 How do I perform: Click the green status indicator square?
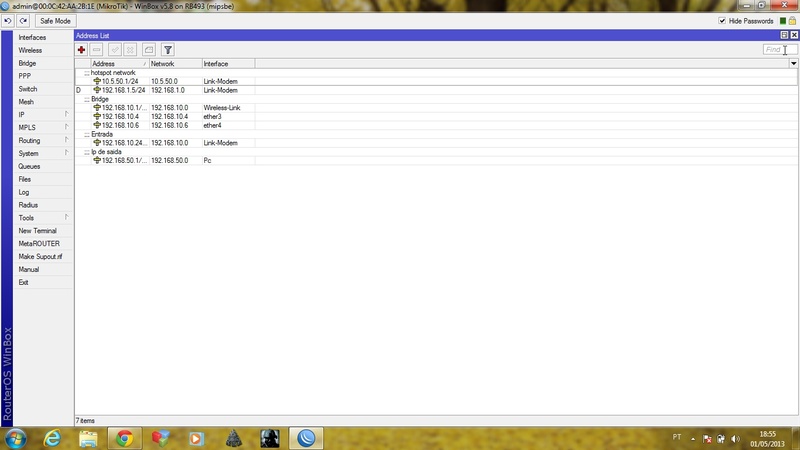783,21
